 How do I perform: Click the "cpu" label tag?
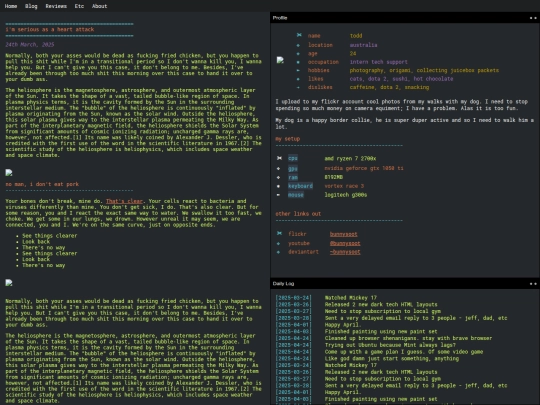[x=293, y=158]
